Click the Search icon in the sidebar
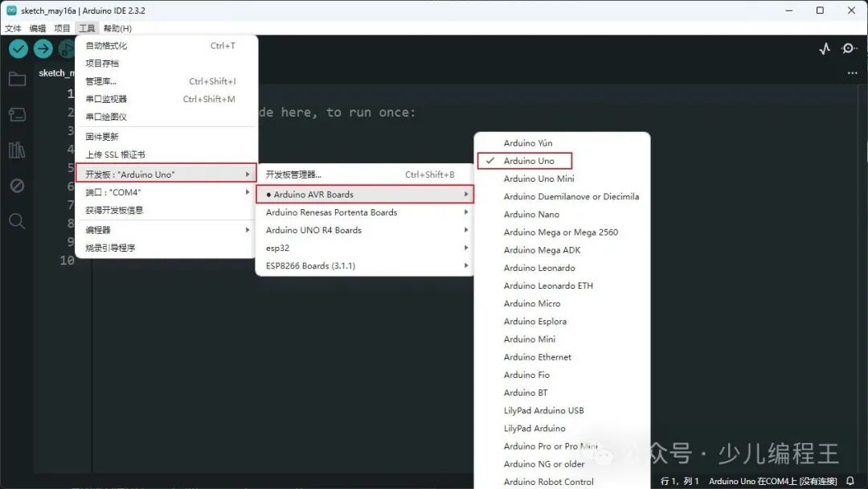The image size is (868, 489). click(x=17, y=220)
